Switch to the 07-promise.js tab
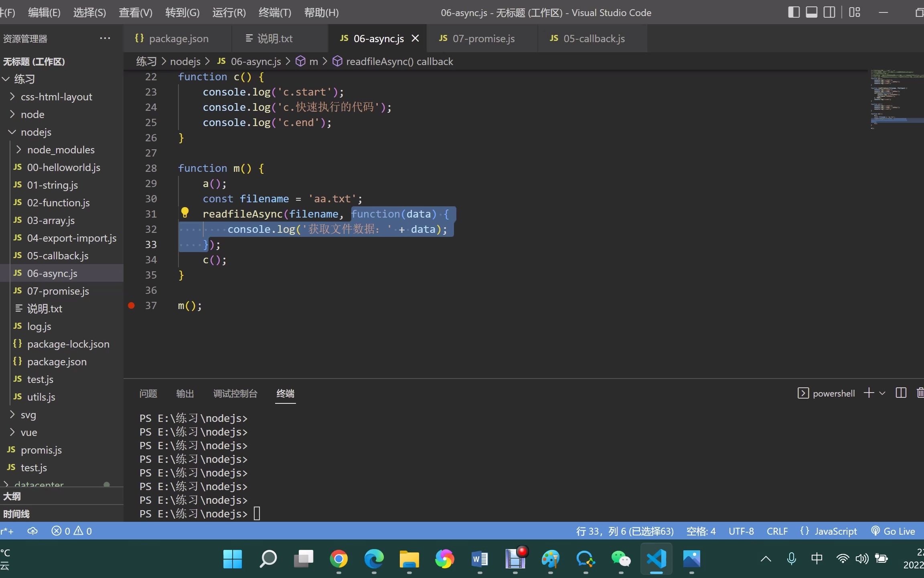Image resolution: width=924 pixels, height=578 pixels. 483,39
